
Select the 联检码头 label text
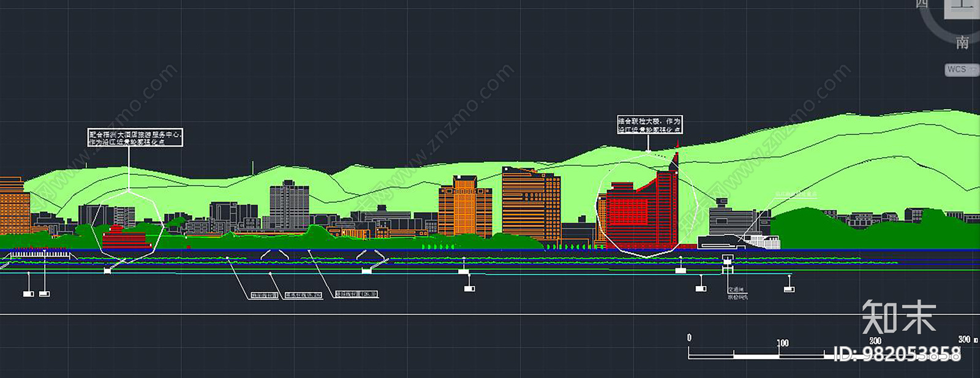(737, 297)
